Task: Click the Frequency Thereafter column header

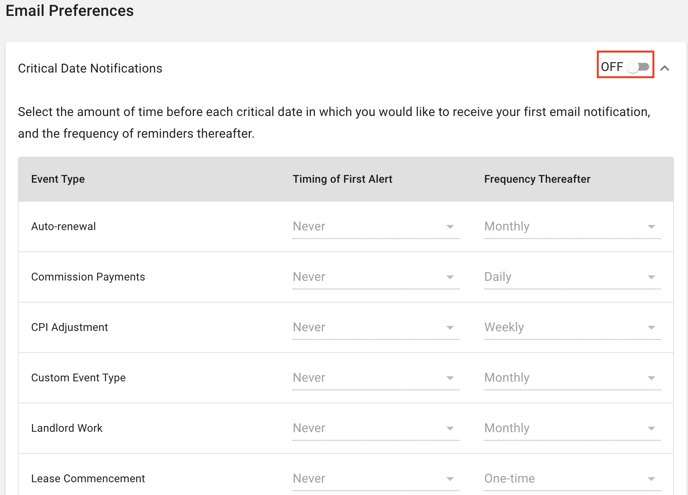Action: pyautogui.click(x=537, y=179)
